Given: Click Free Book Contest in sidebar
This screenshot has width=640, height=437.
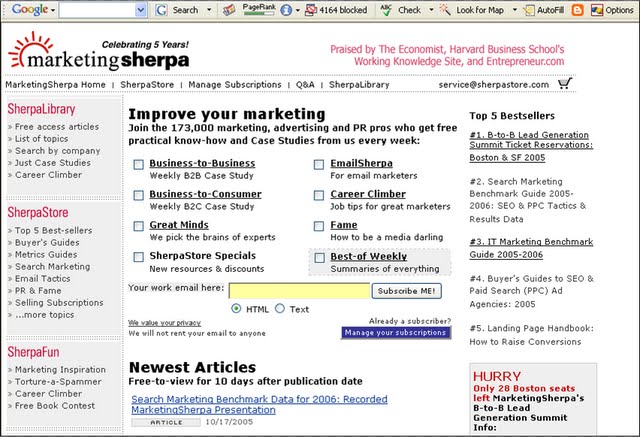Looking at the screenshot, I should click(x=55, y=406).
